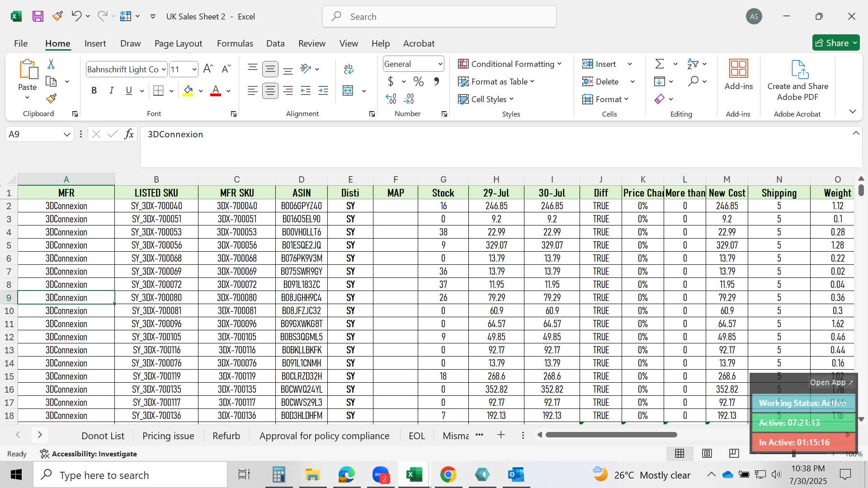
Task: Open the font name dropdown
Action: (x=164, y=69)
